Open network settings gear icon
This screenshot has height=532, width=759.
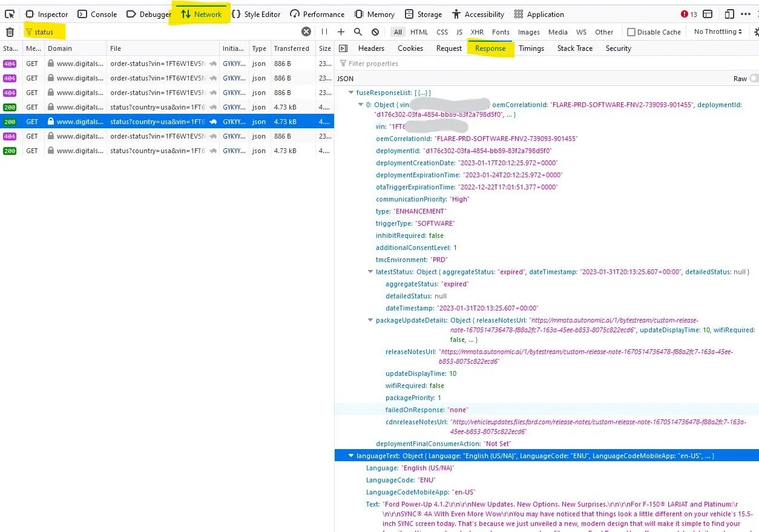tap(755, 32)
